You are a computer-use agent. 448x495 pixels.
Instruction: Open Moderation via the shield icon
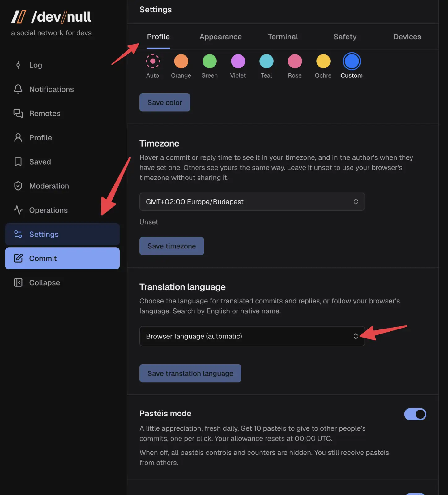pos(18,186)
